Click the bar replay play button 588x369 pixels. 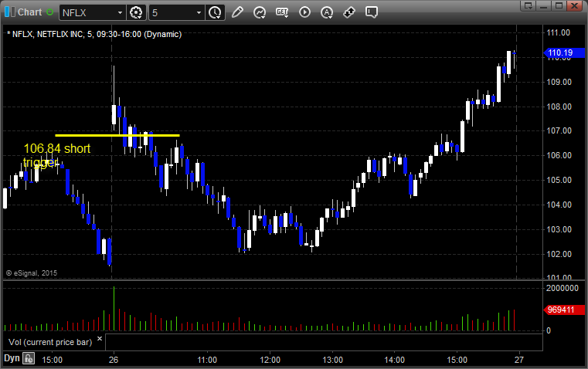(x=304, y=12)
